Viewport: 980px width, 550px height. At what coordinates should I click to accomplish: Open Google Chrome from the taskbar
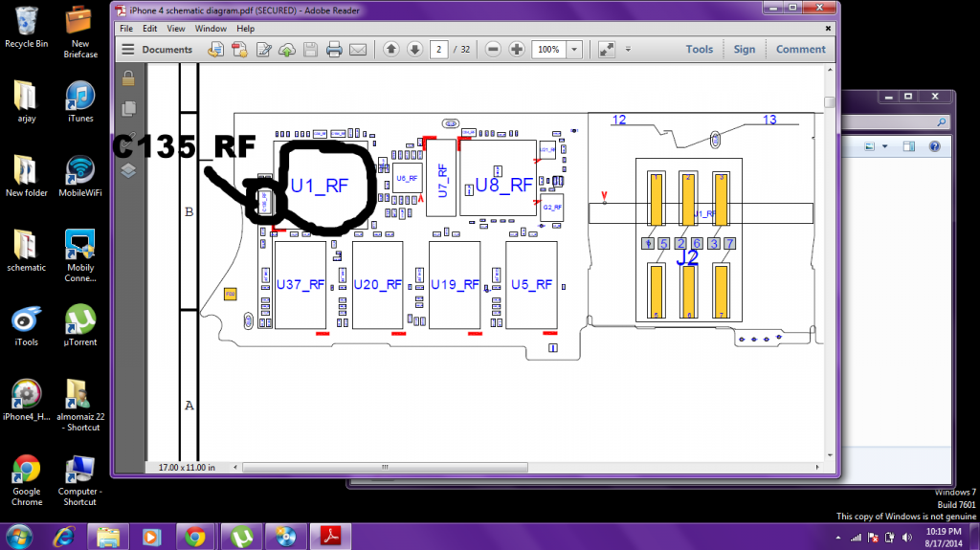[x=195, y=536]
